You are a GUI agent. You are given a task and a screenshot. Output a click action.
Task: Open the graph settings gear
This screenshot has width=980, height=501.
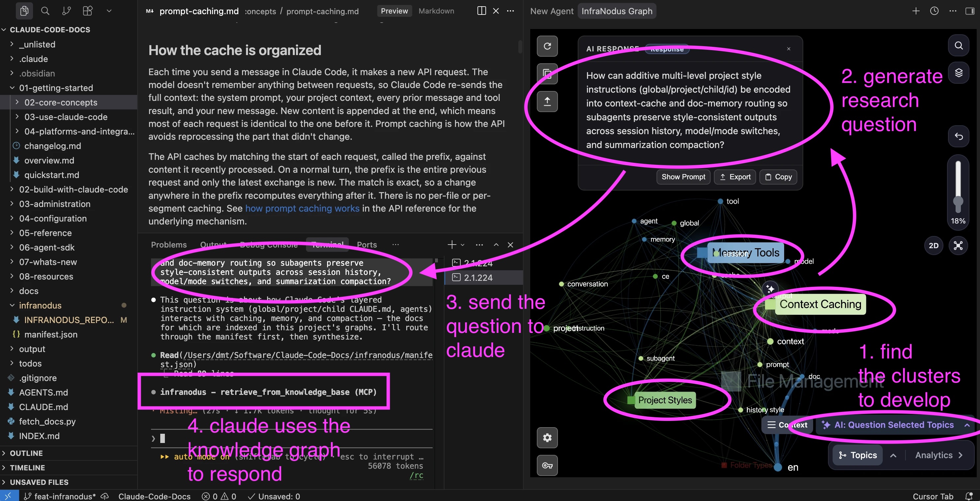[547, 437]
